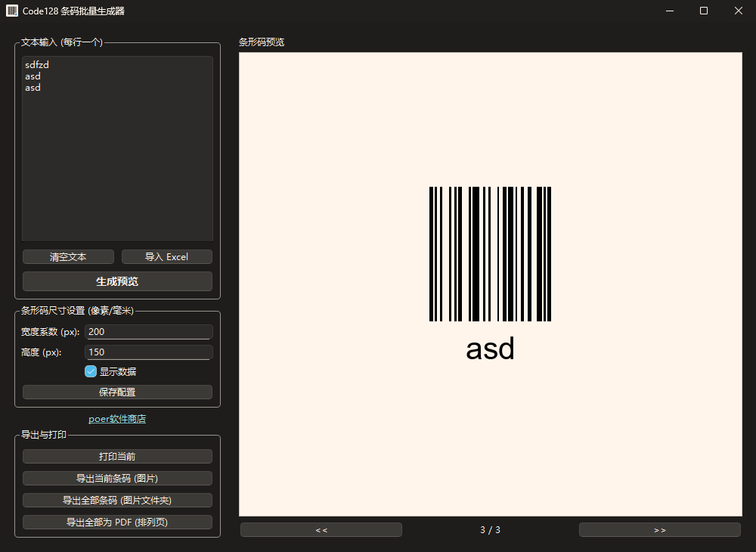Click the 清空文本 button

[x=68, y=257]
